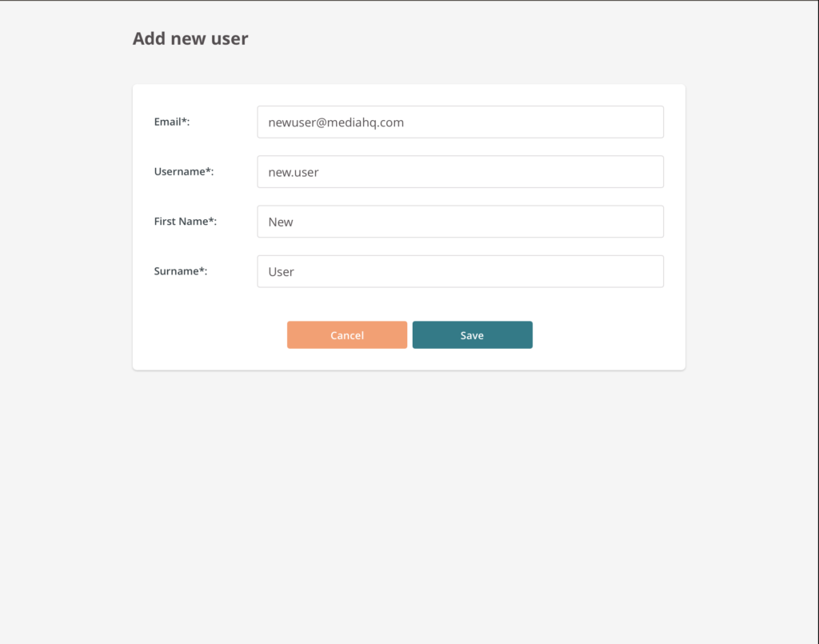
Task: Click the Surname* label
Action: (181, 271)
